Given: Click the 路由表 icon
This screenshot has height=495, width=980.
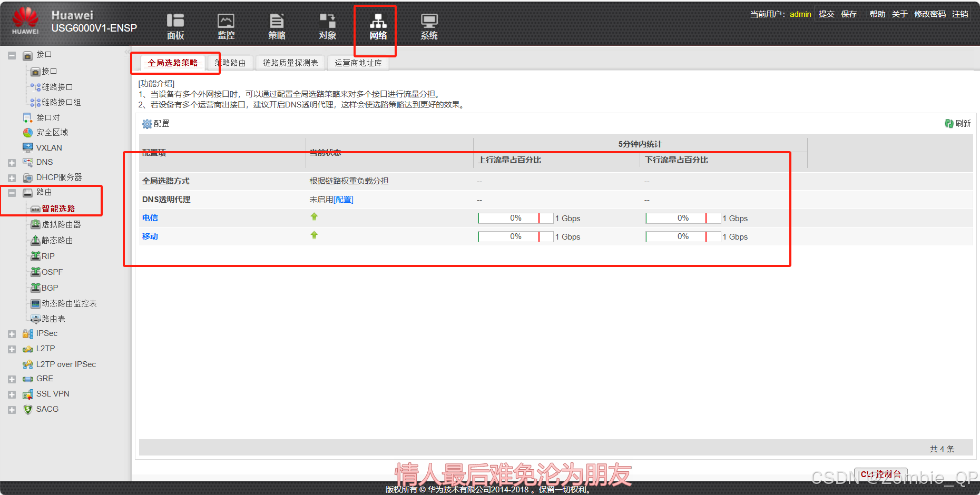Looking at the screenshot, I should pyautogui.click(x=35, y=319).
